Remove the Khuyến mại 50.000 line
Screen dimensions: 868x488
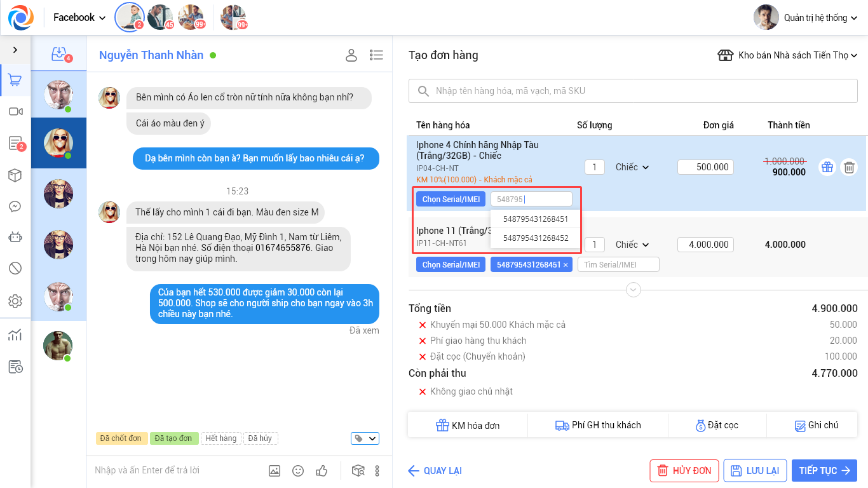click(423, 325)
